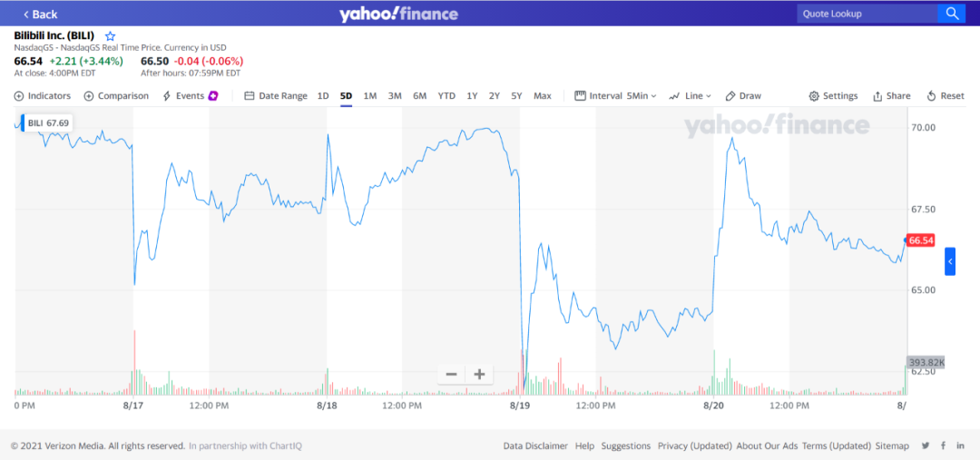Zoom in the chart with plus
The height and width of the screenshot is (460, 980).
click(x=479, y=374)
